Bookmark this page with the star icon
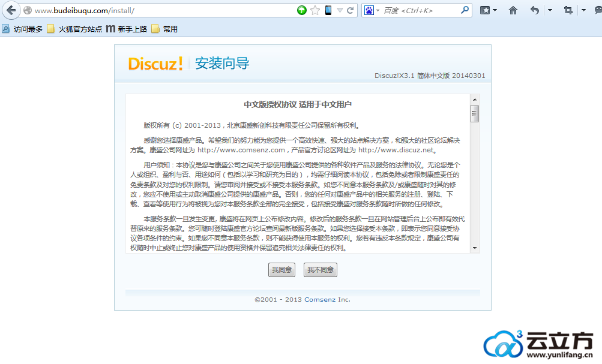Viewport: 602px width, 364px height. click(x=315, y=10)
